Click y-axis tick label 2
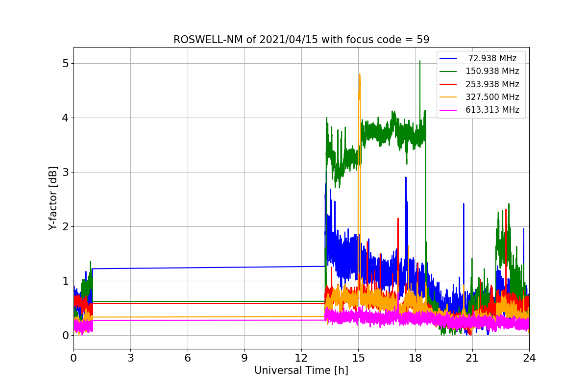Screen dimensions: 588x392 [x=65, y=227]
